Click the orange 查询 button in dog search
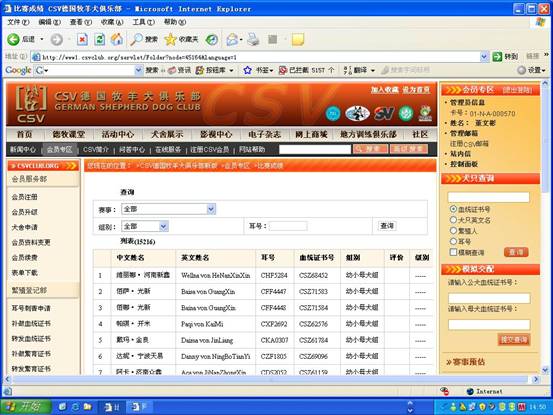 point(516,252)
